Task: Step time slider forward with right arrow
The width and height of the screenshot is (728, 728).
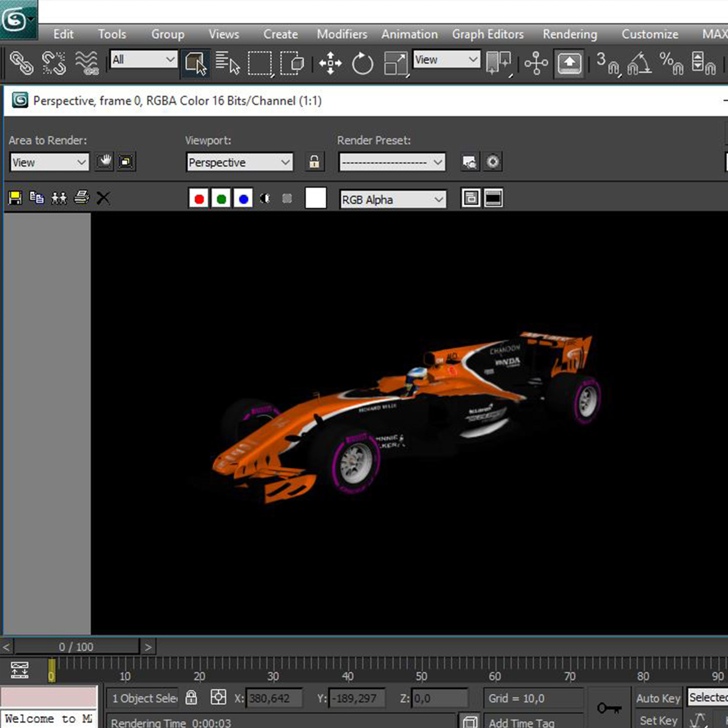Action: [148, 647]
